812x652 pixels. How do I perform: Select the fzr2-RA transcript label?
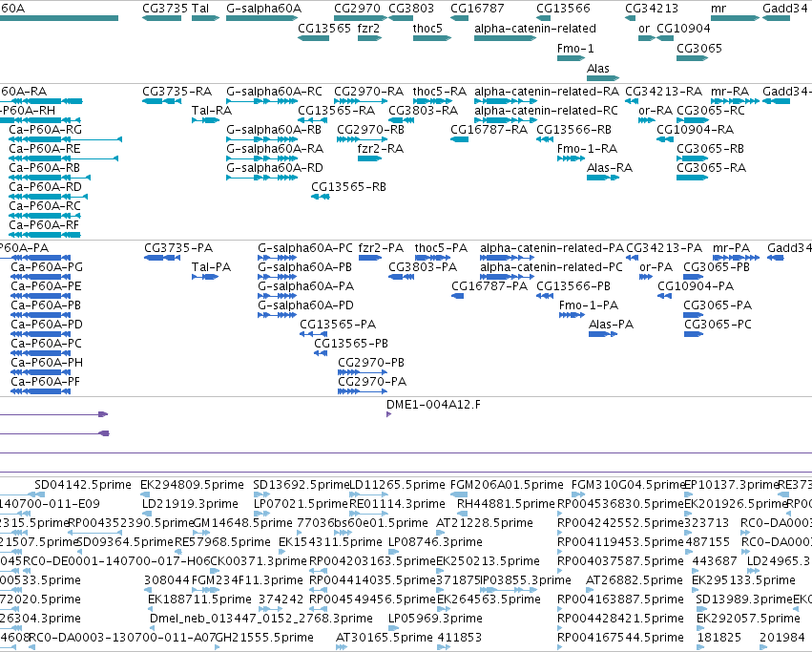pyautogui.click(x=381, y=149)
